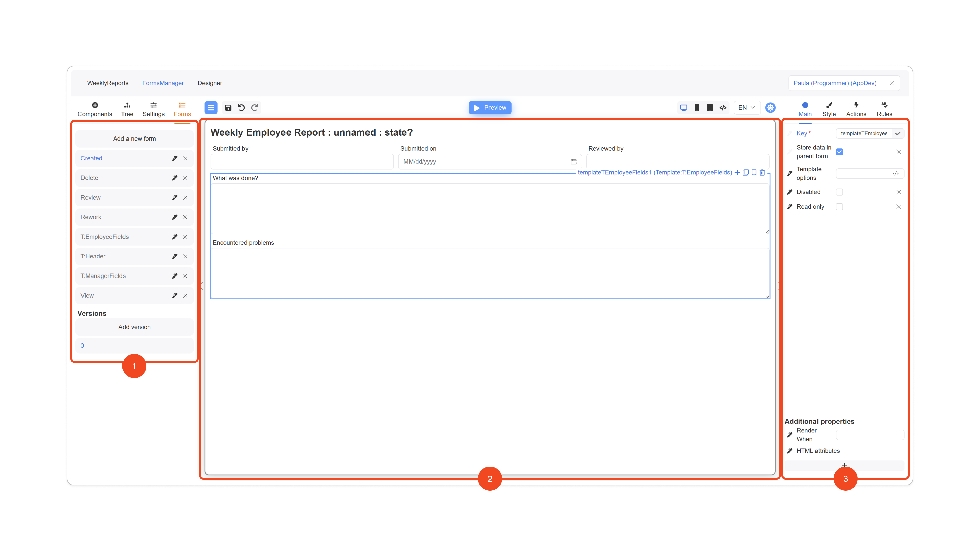Delete the Rework form with X icon

coord(185,217)
